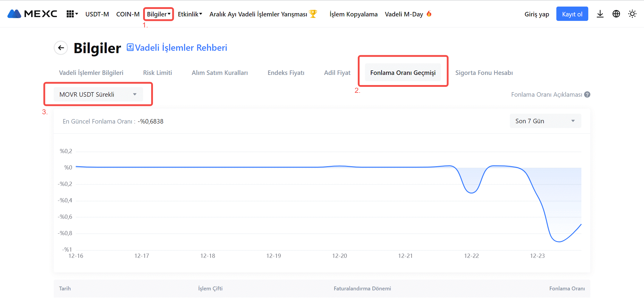Screen dimensions: 644x302
Task: Switch to the Risk Limiti tab
Action: click(157, 73)
